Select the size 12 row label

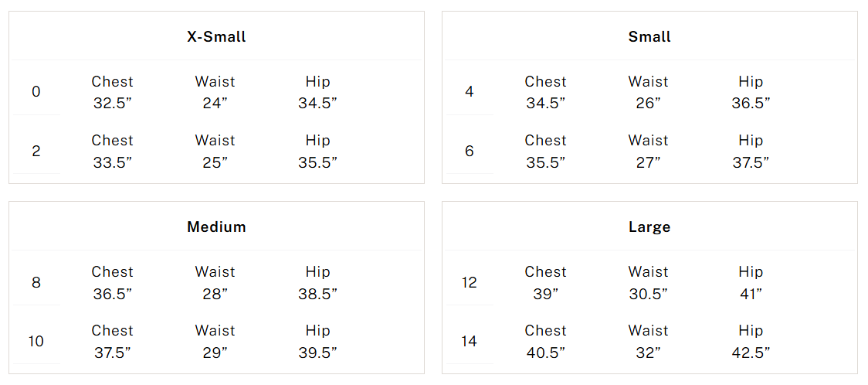[x=470, y=282]
